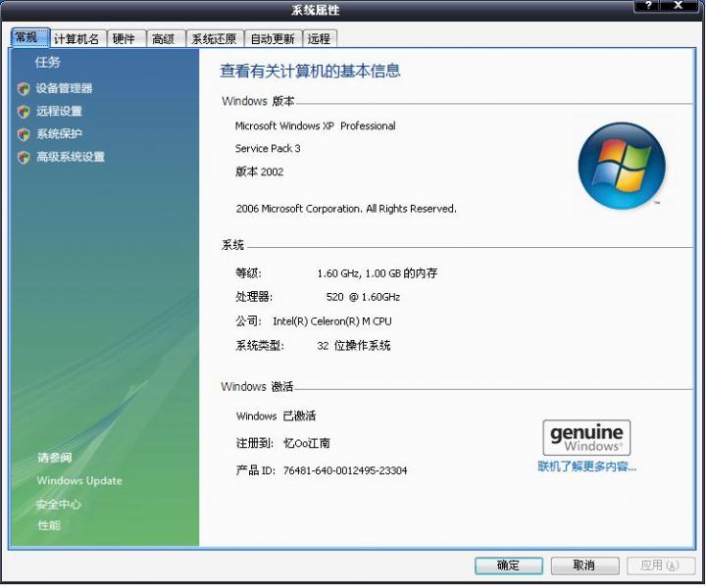The height and width of the screenshot is (588, 706).
Task: Click the 版本 2002 text
Action: point(259,171)
